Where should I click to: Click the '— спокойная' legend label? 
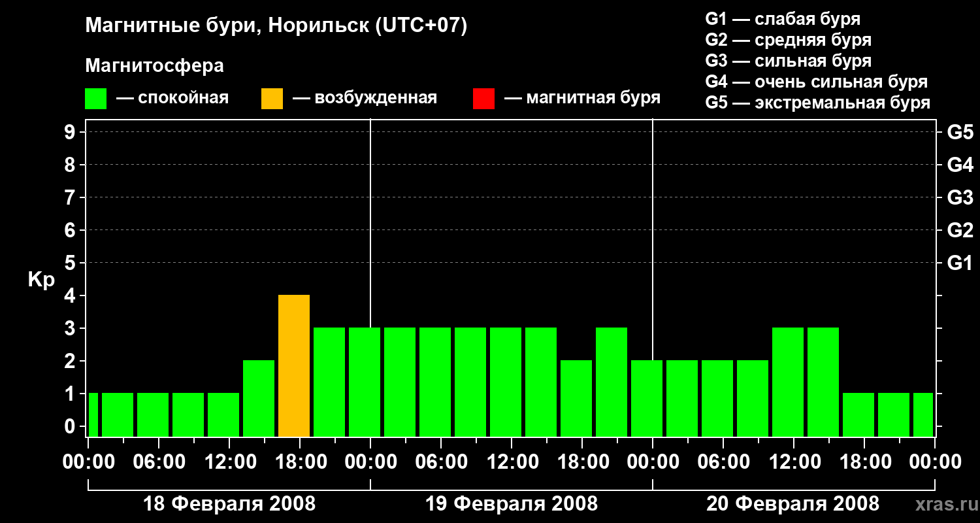tap(172, 99)
